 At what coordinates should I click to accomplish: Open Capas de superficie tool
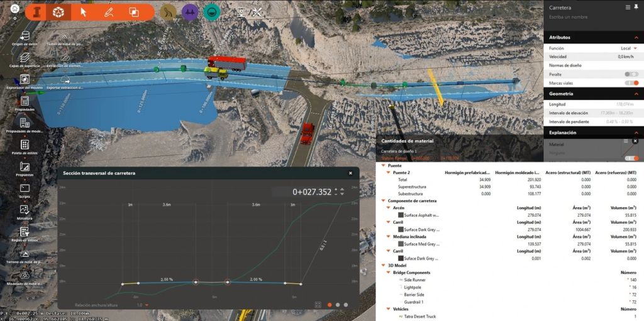point(25,58)
